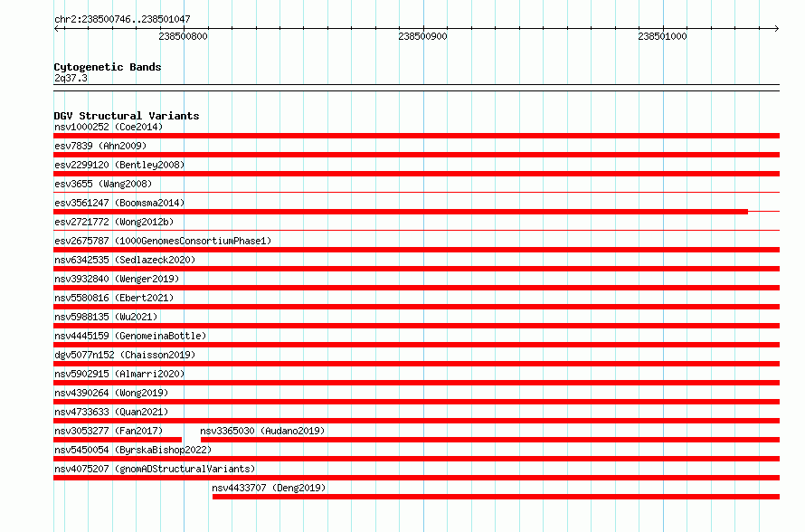Click the red bar under esv2299120
This screenshot has height=532, width=805.
point(416,174)
